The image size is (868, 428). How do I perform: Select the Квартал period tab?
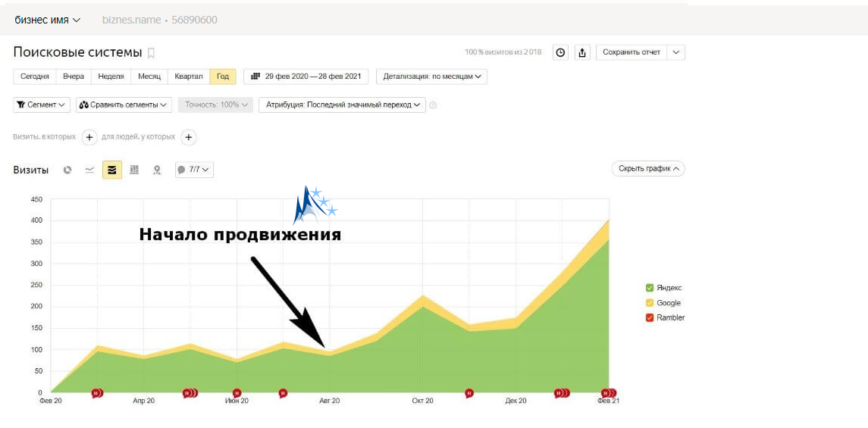(x=189, y=77)
